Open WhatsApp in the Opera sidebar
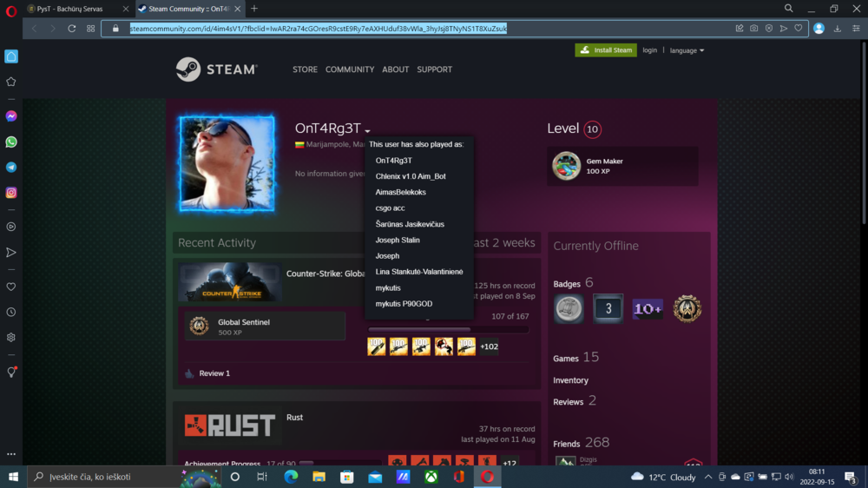The image size is (868, 488). click(x=11, y=142)
